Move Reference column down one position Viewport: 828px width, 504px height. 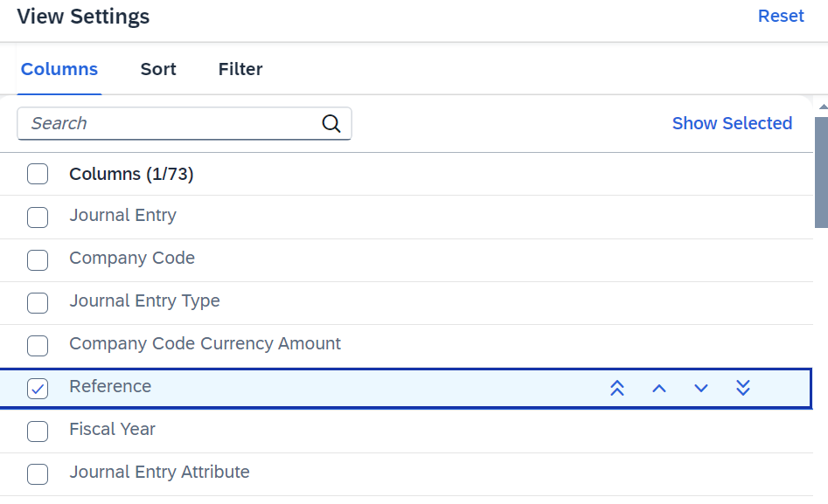(x=700, y=389)
